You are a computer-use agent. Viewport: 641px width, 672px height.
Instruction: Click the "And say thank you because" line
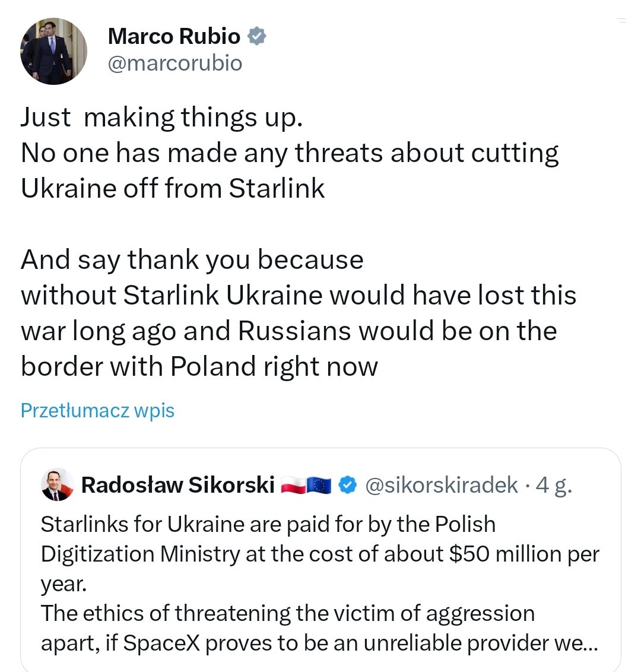click(x=192, y=259)
